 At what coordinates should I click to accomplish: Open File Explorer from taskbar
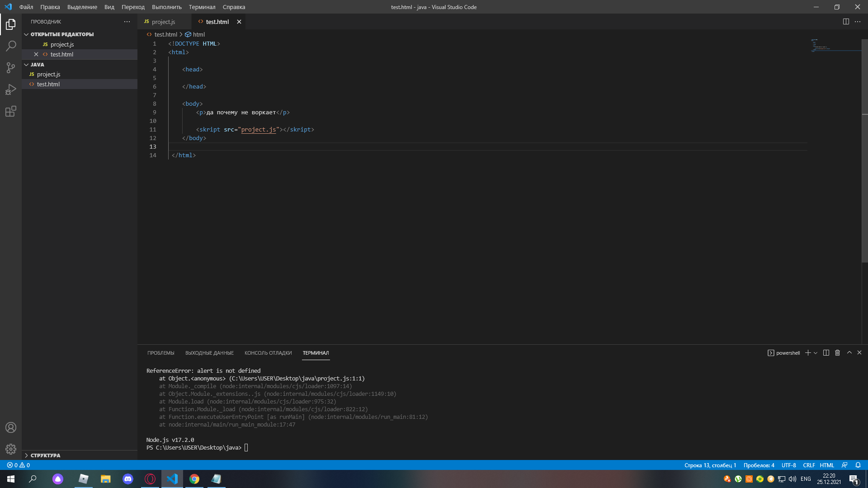[x=106, y=479]
